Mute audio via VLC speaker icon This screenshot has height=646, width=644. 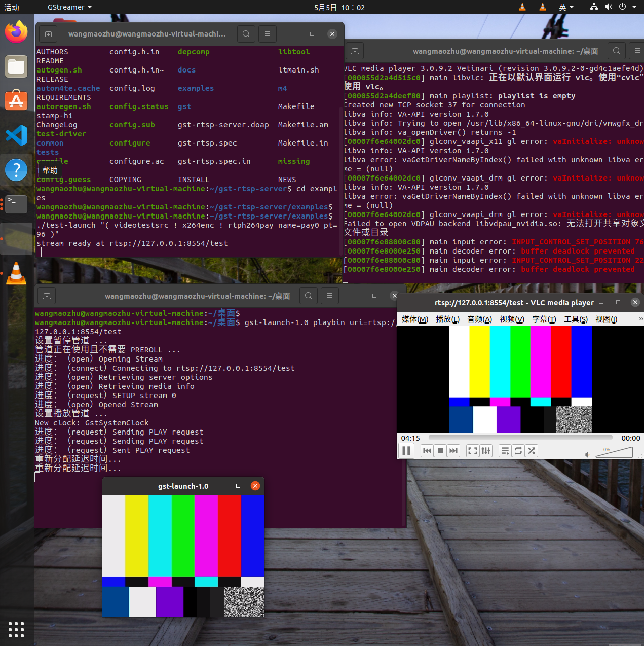(588, 454)
